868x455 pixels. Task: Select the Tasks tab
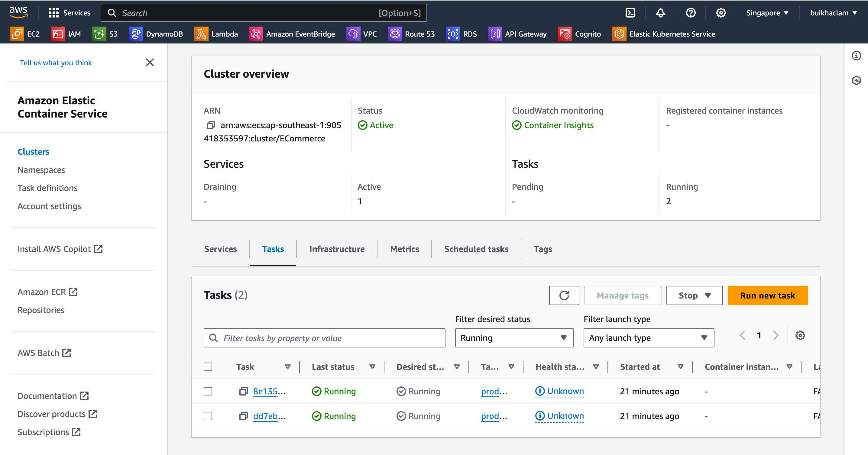point(273,249)
